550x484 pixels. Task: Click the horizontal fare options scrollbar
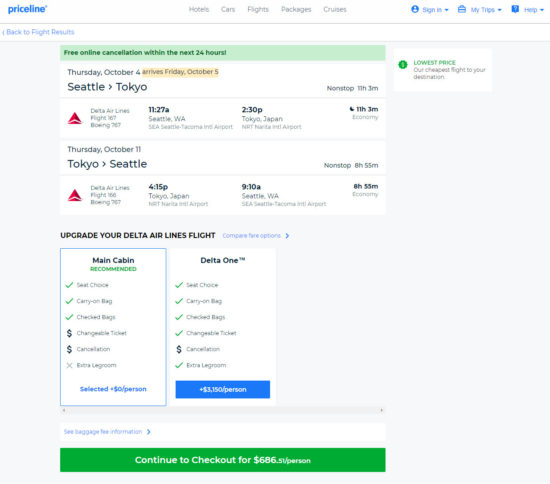tap(223, 410)
